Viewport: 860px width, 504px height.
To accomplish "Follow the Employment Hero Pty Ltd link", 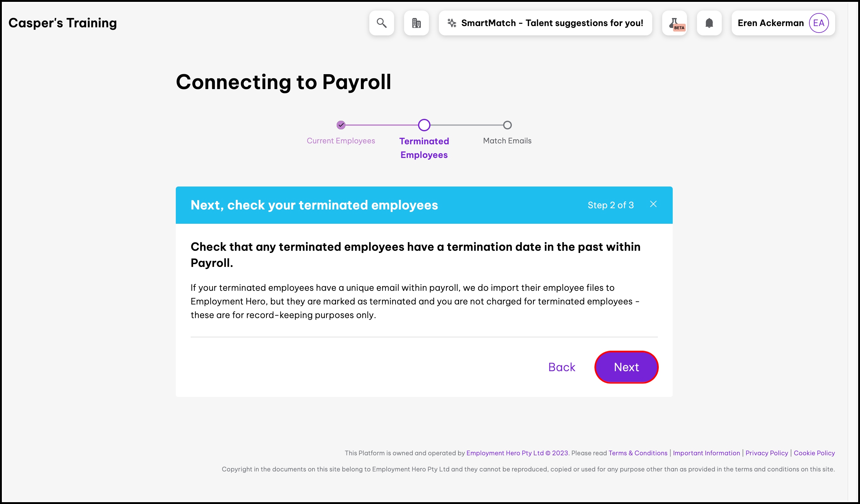I will coord(505,453).
